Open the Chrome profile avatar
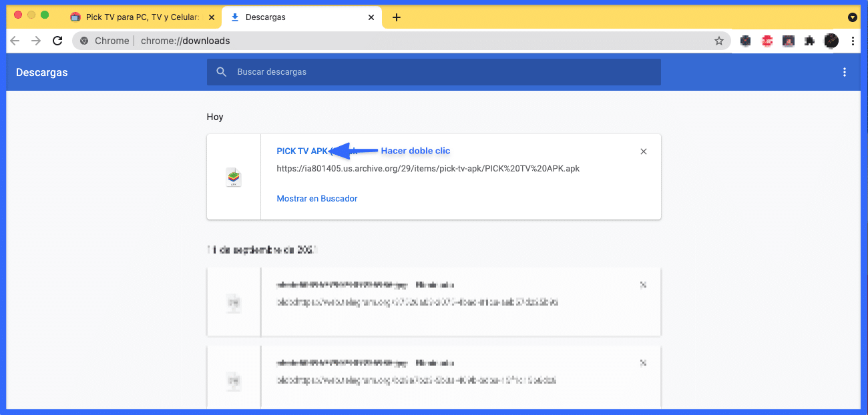 (x=831, y=41)
